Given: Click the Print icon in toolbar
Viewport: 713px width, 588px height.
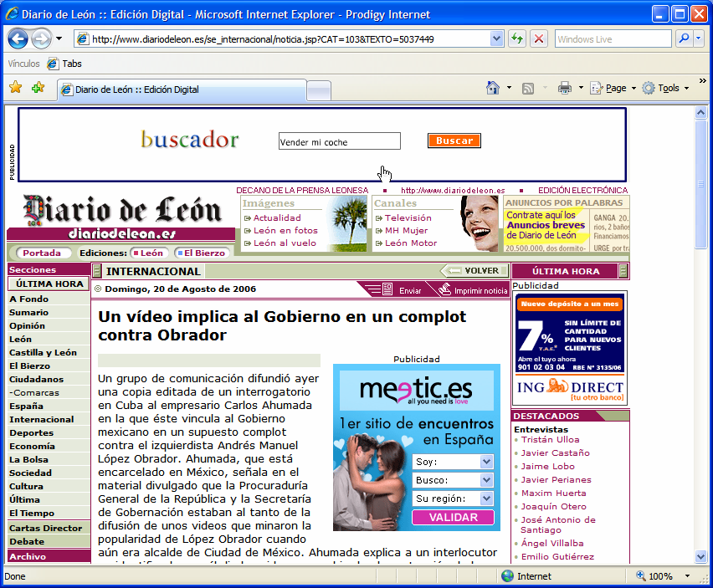Looking at the screenshot, I should pyautogui.click(x=565, y=88).
